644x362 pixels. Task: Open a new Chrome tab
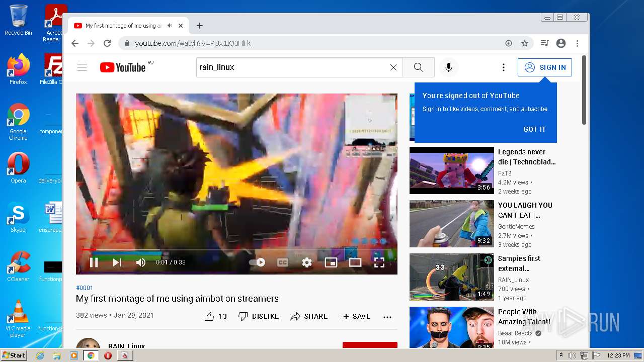click(200, 26)
